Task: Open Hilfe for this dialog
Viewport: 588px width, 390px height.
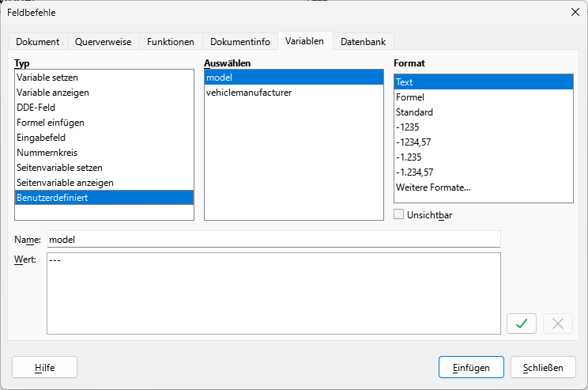Action: point(44,367)
